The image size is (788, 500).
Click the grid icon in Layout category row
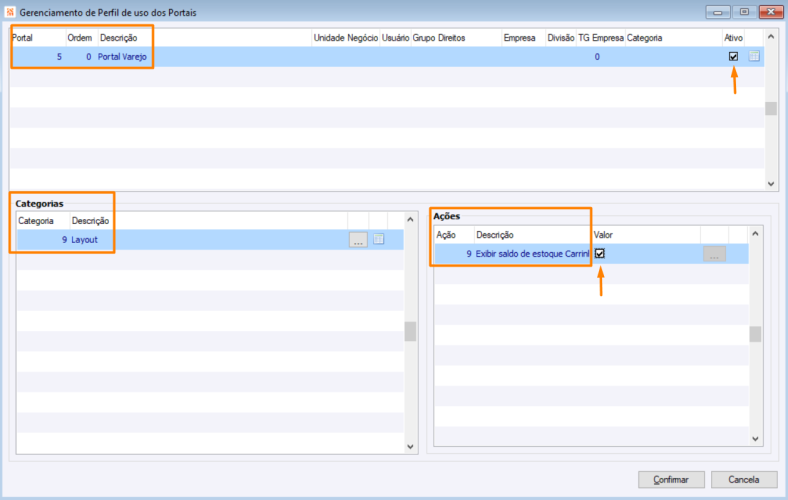(x=378, y=239)
